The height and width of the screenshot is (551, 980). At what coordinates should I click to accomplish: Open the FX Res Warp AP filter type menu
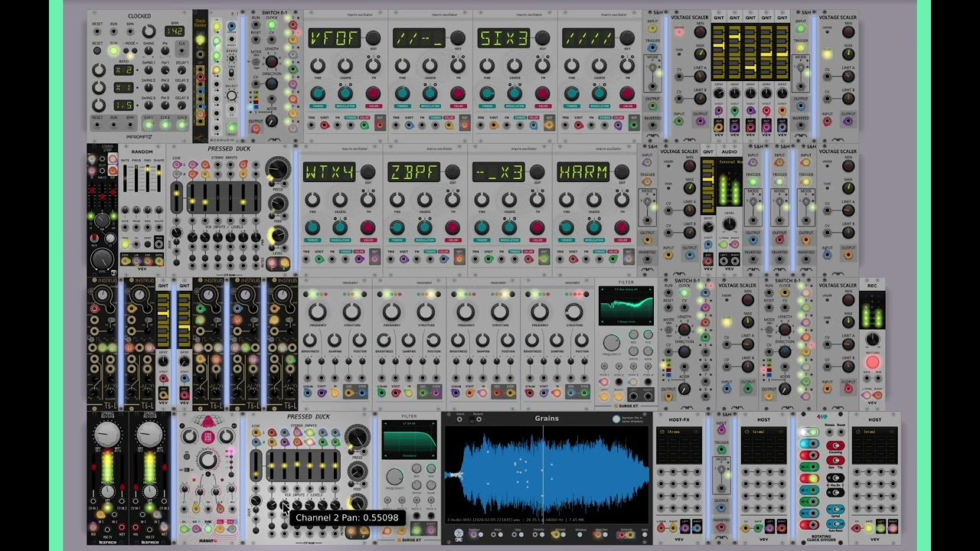[626, 289]
